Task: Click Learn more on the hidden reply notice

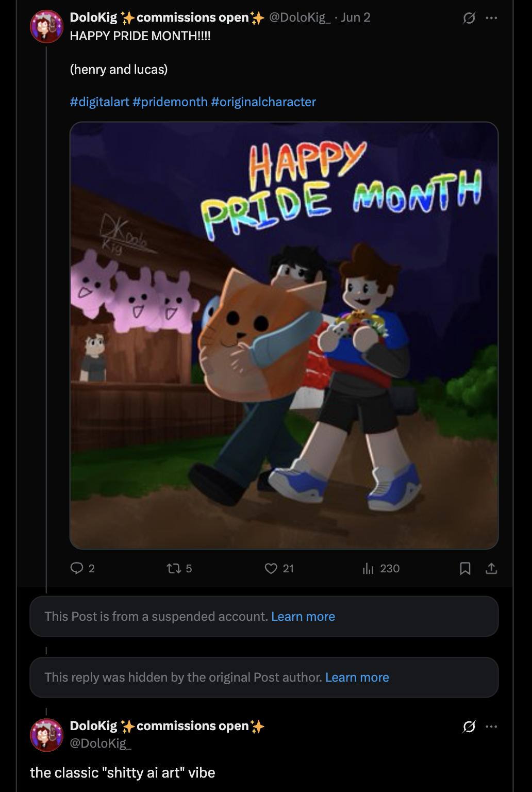Action: (x=357, y=677)
